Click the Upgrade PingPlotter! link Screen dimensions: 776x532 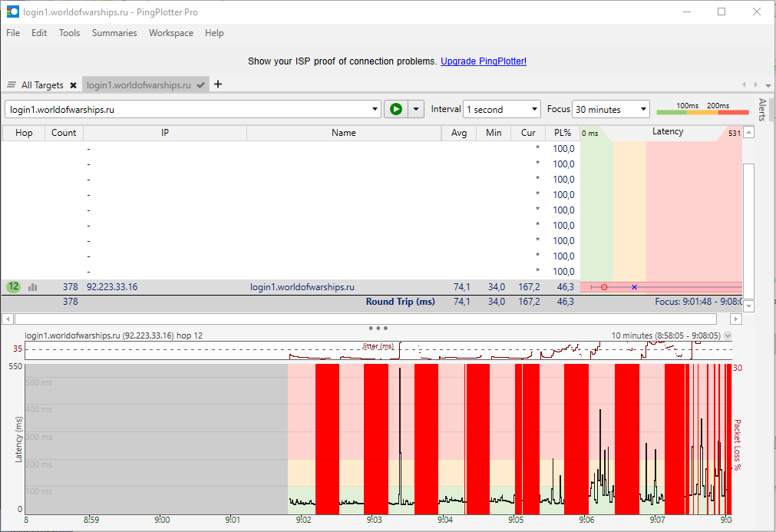484,61
